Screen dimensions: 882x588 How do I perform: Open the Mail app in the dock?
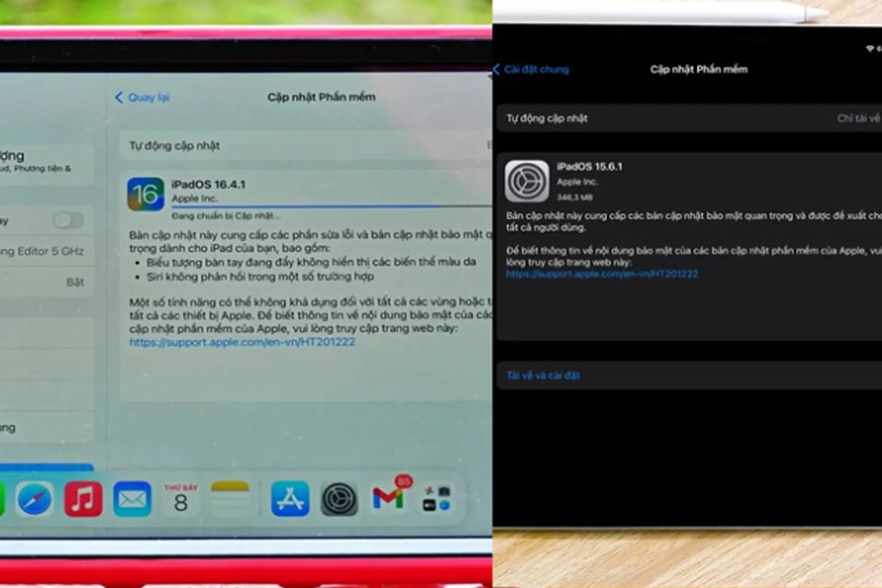pos(132,499)
